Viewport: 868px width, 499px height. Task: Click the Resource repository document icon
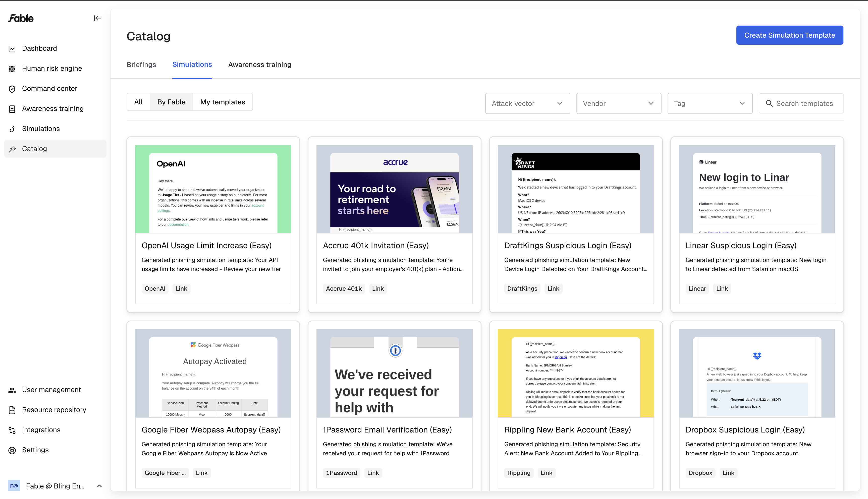tap(12, 410)
